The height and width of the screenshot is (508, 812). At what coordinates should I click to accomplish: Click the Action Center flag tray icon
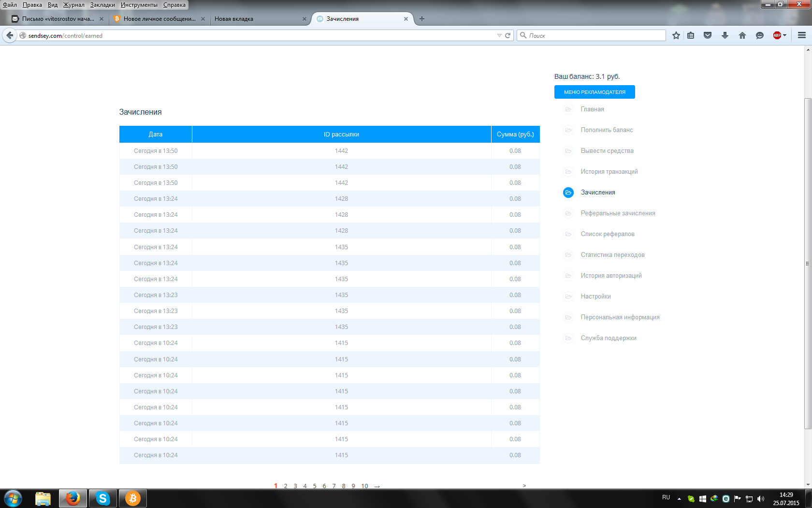(x=738, y=499)
